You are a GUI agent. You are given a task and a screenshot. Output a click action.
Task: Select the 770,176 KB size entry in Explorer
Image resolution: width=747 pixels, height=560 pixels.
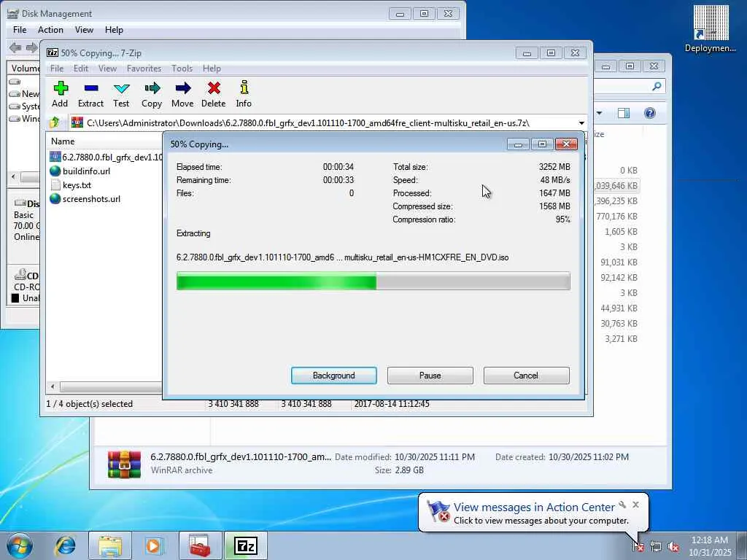click(x=617, y=216)
